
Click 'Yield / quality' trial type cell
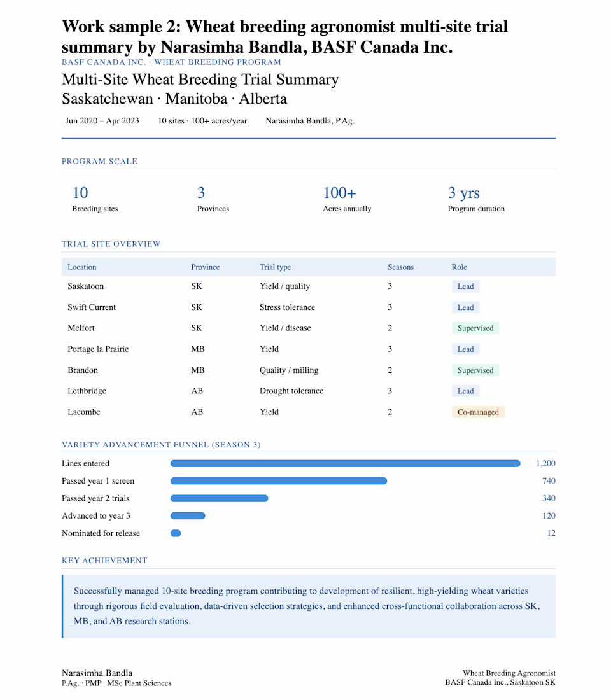tap(284, 286)
